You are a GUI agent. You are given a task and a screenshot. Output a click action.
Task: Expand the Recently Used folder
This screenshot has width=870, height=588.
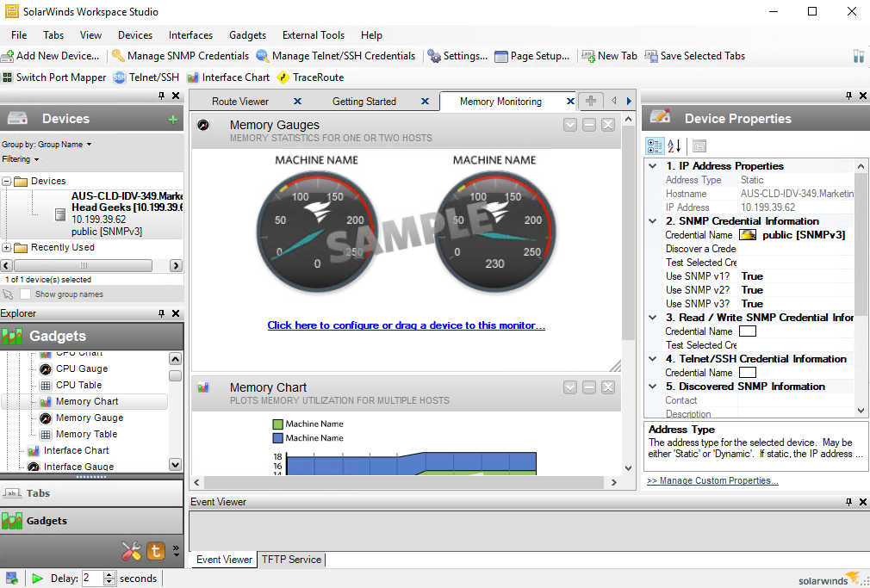pyautogui.click(x=7, y=248)
